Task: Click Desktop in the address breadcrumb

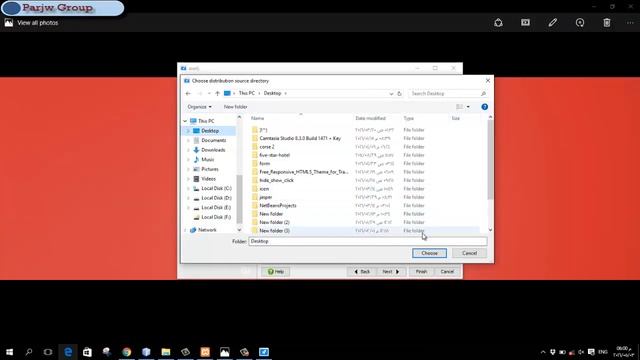Action: point(272,93)
